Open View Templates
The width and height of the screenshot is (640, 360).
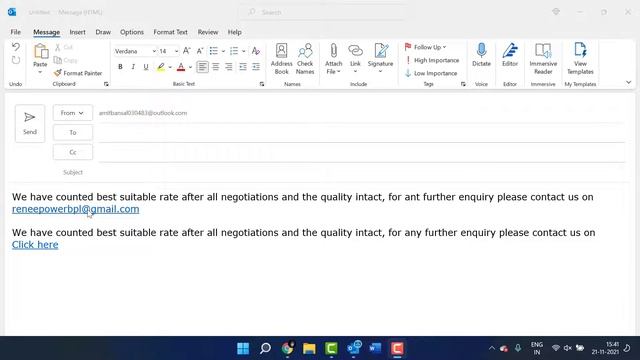tap(580, 59)
